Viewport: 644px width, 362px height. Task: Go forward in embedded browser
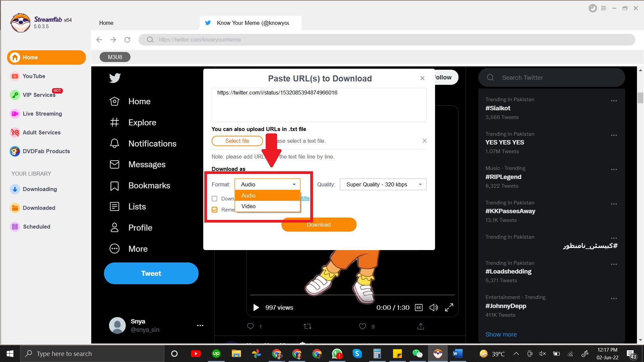tap(113, 40)
